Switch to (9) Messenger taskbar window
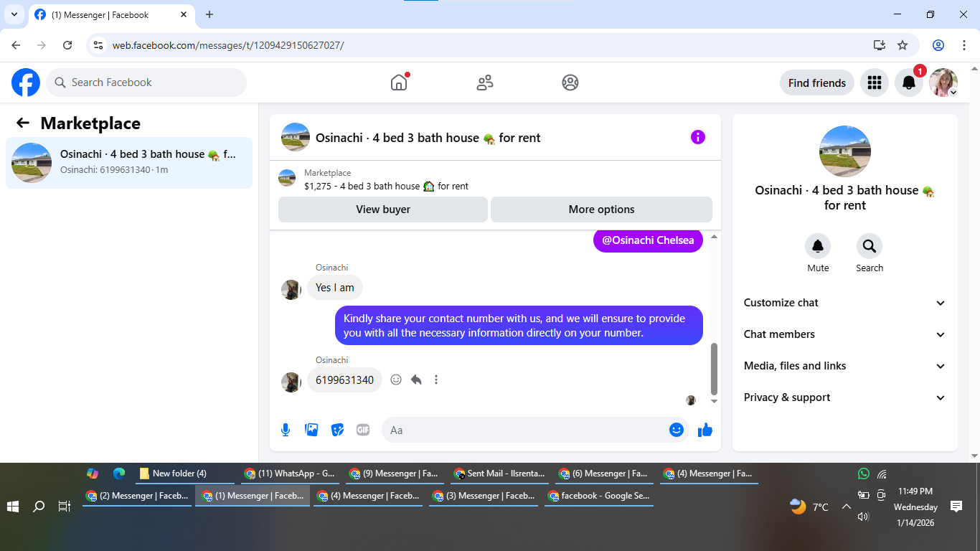The image size is (980, 551). coord(394,474)
